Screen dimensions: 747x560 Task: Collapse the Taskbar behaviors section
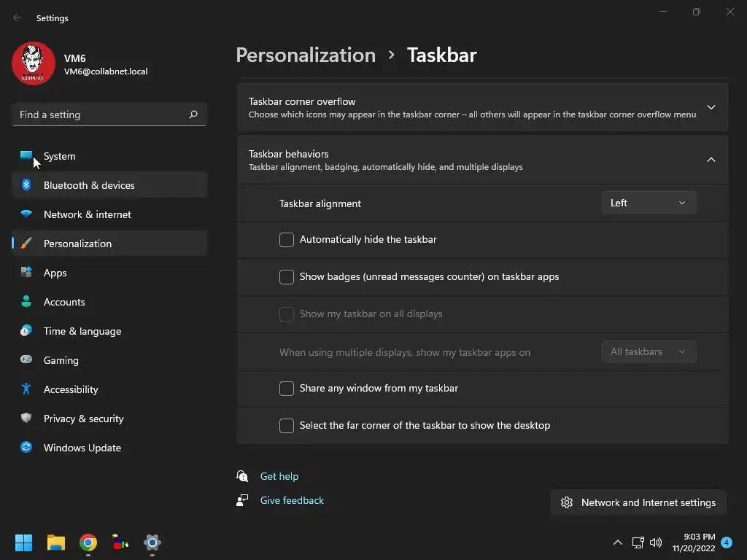coord(711,160)
